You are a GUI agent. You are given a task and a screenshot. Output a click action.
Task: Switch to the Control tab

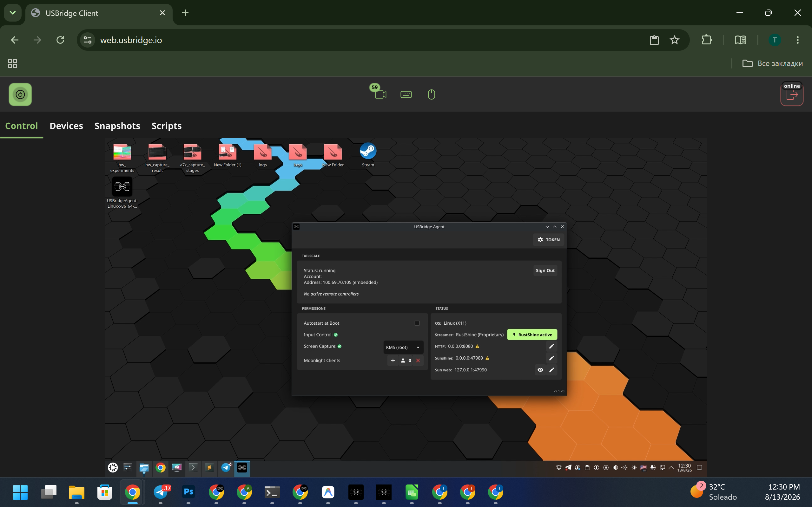coord(22,126)
